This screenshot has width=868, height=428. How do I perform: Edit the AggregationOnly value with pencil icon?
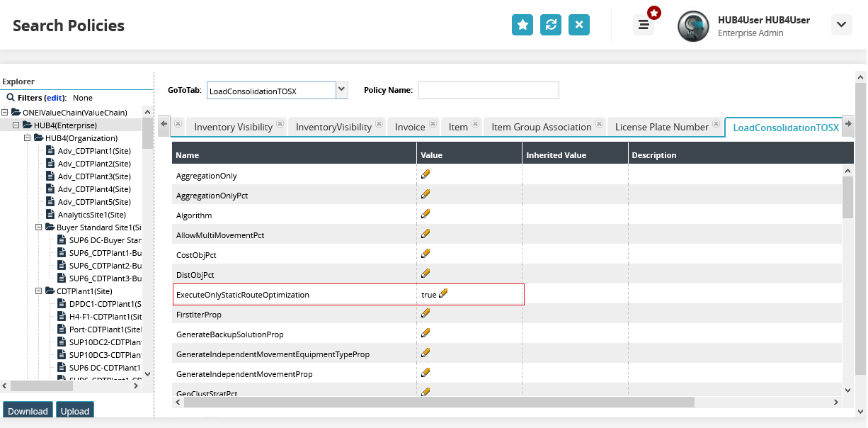pos(426,174)
